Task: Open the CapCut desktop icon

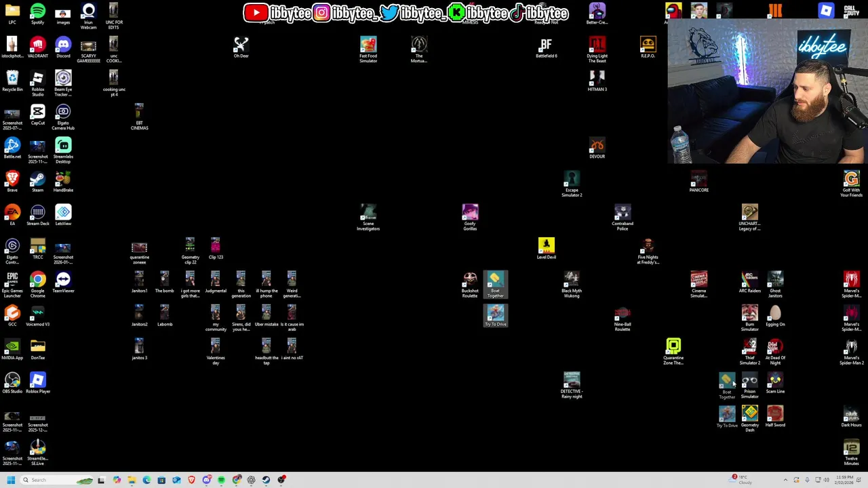Action: [x=37, y=115]
